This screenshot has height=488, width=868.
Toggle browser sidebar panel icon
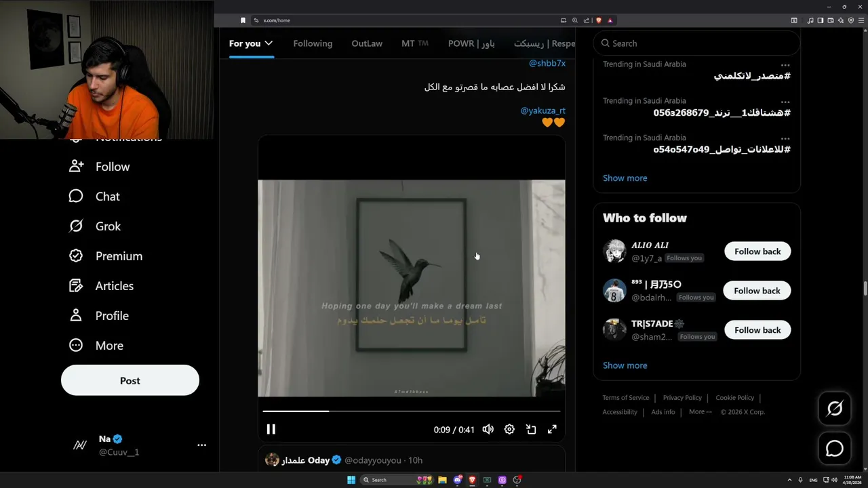coord(821,20)
